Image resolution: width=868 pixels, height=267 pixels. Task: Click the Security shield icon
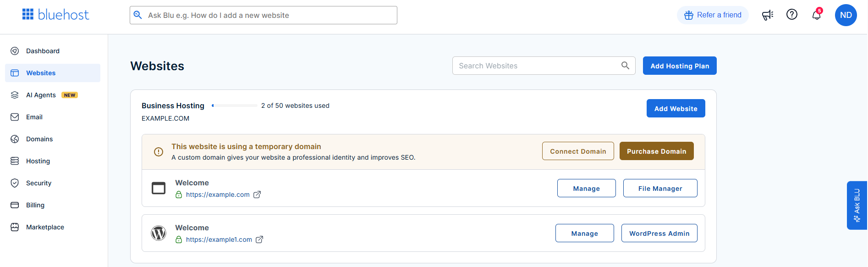coord(15,183)
